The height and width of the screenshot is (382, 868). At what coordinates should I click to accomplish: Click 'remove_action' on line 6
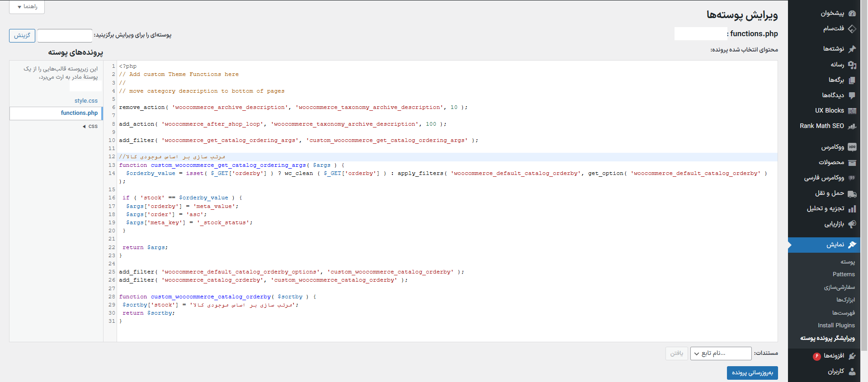coord(142,108)
